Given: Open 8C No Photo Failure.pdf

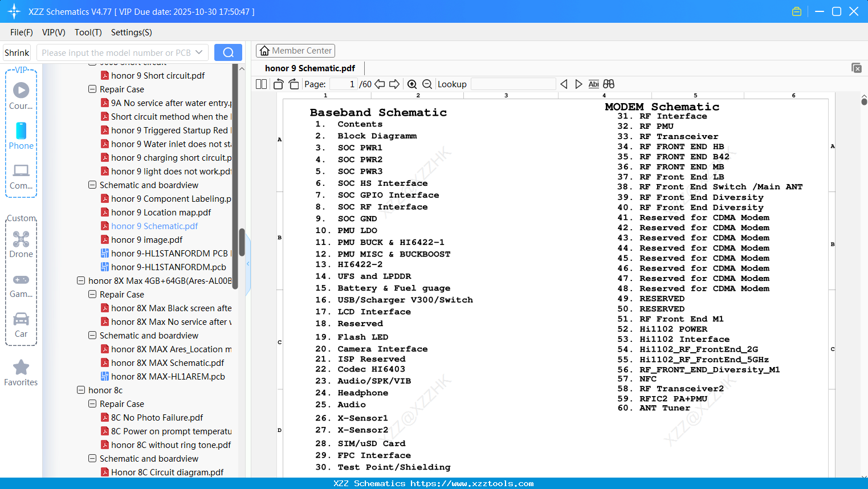Looking at the screenshot, I should (152, 417).
